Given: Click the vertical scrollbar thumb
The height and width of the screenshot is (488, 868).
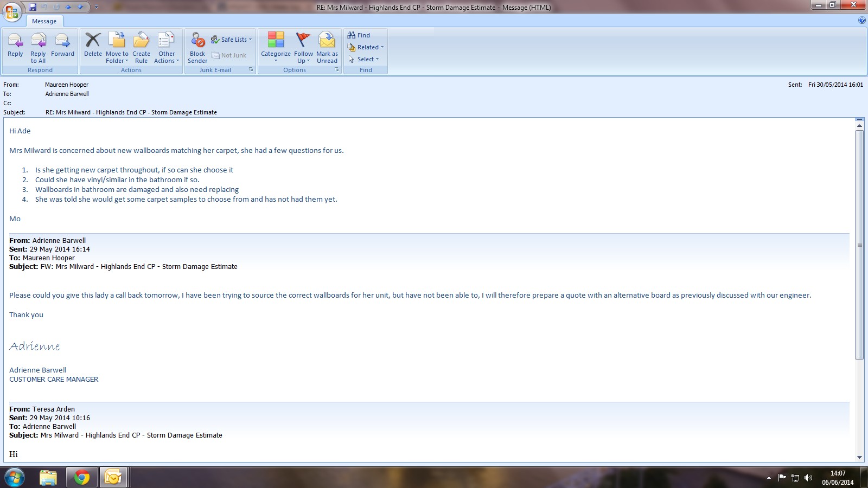Looking at the screenshot, I should click(x=859, y=245).
